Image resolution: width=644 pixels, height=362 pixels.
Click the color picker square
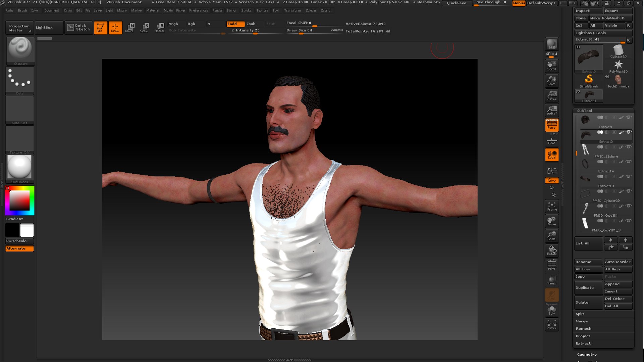pyautogui.click(x=19, y=200)
